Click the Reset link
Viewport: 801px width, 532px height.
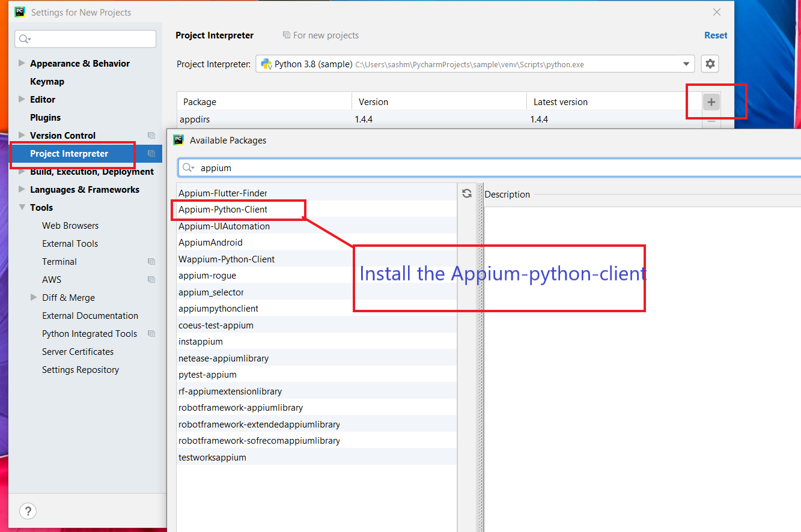point(715,35)
